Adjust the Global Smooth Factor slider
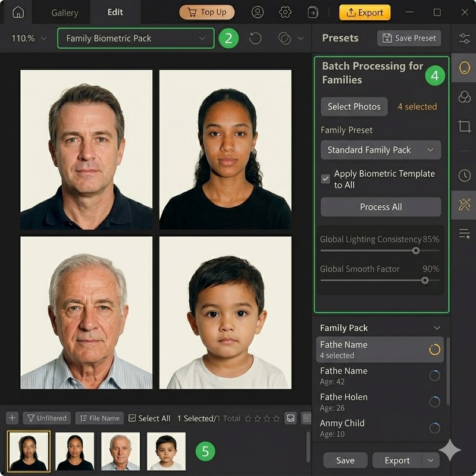 (x=425, y=280)
